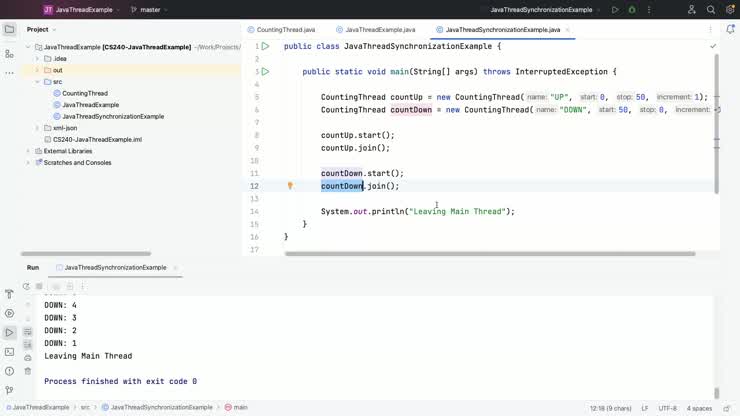Change UTF-8 file encoding
This screenshot has height=416, width=740.
click(667, 408)
